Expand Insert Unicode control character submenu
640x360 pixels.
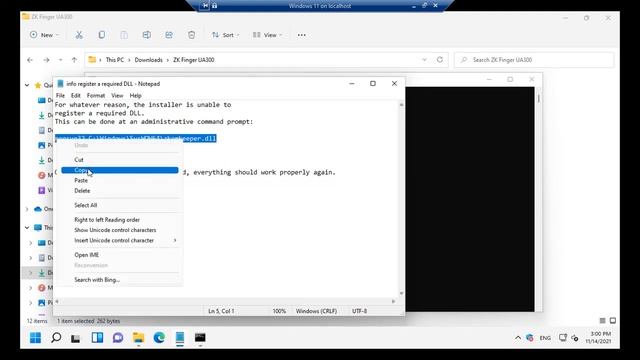click(120, 240)
